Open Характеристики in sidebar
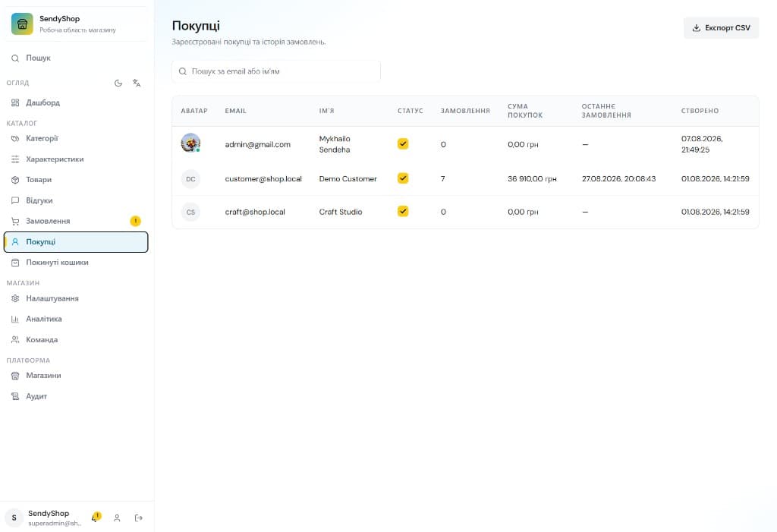The height and width of the screenshot is (532, 777). tap(76, 159)
